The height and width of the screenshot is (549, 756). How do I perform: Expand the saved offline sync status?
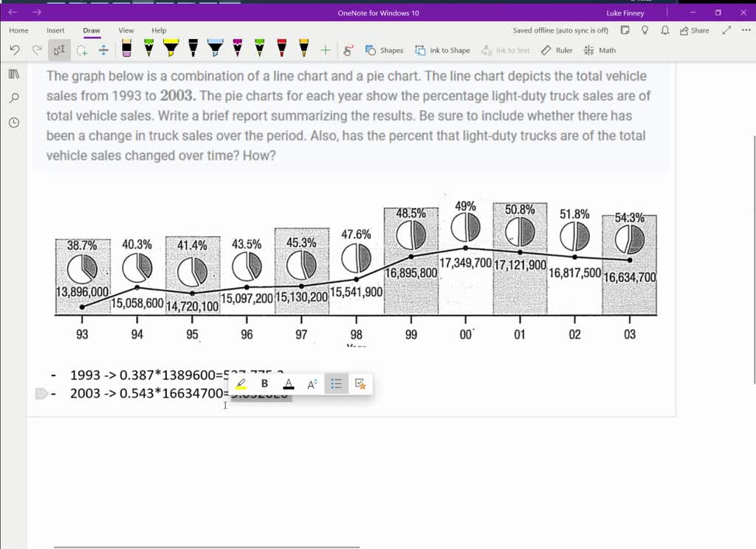click(560, 30)
